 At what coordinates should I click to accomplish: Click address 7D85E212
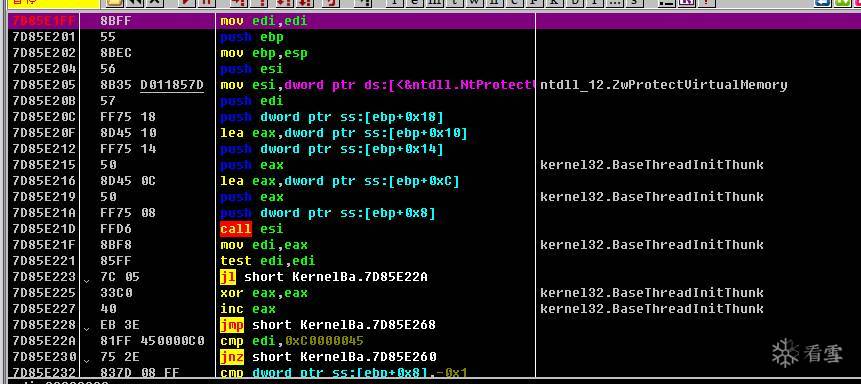(x=44, y=149)
